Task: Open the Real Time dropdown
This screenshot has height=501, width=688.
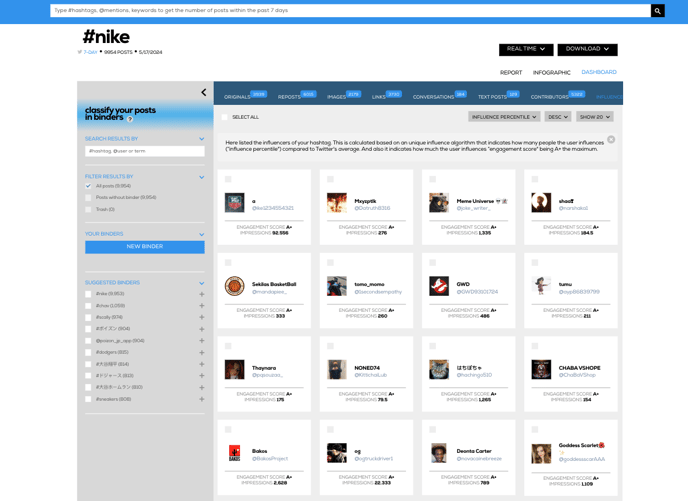Action: pos(526,50)
